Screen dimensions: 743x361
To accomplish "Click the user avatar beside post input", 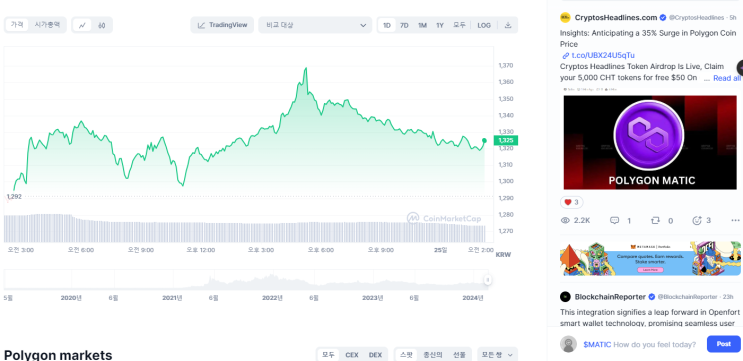I will [x=568, y=344].
